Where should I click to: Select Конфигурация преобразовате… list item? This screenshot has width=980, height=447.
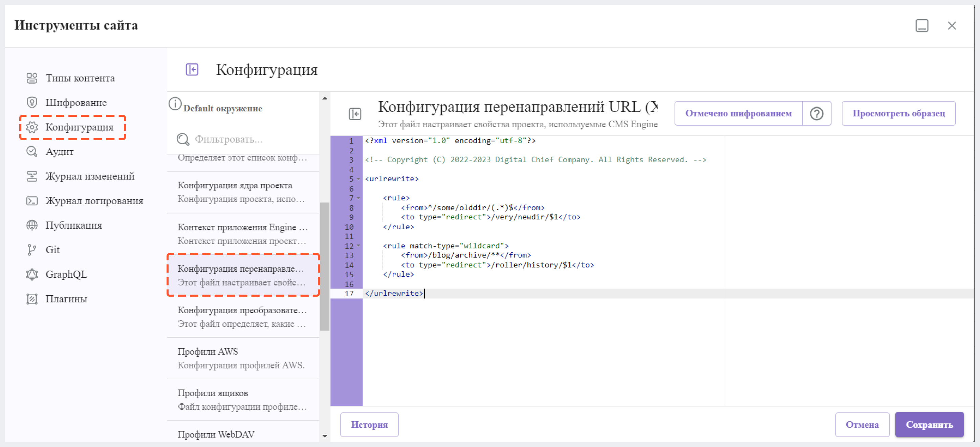[243, 317]
